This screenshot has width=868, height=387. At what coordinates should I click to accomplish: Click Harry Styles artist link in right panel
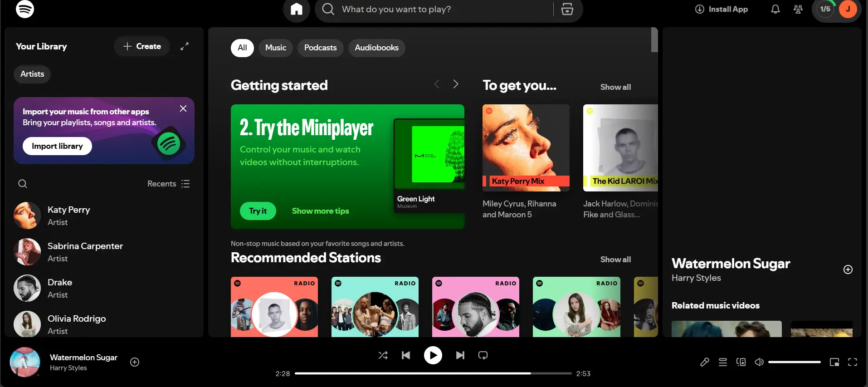(x=696, y=278)
